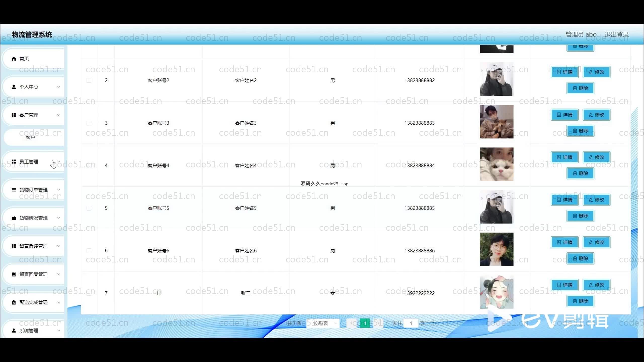Screen dimensions: 644x362
Task: Expand the 留言回复管理 chevron
Action: pyautogui.click(x=59, y=274)
